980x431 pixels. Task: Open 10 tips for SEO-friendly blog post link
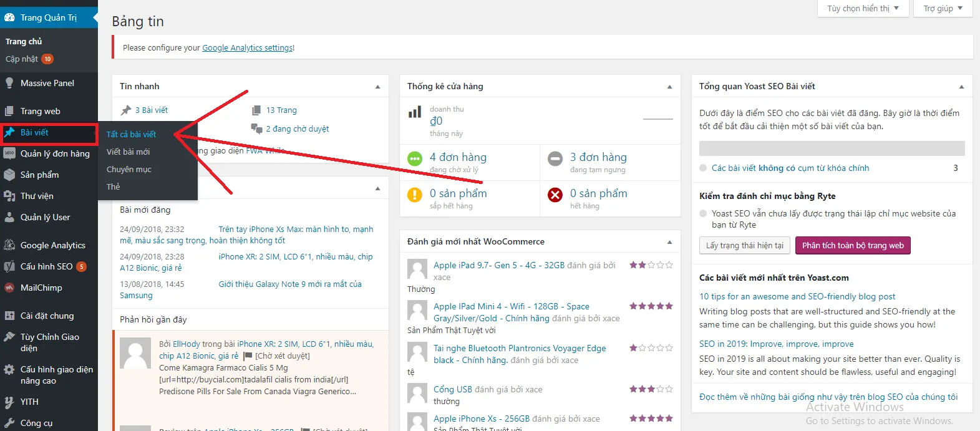pyautogui.click(x=797, y=296)
